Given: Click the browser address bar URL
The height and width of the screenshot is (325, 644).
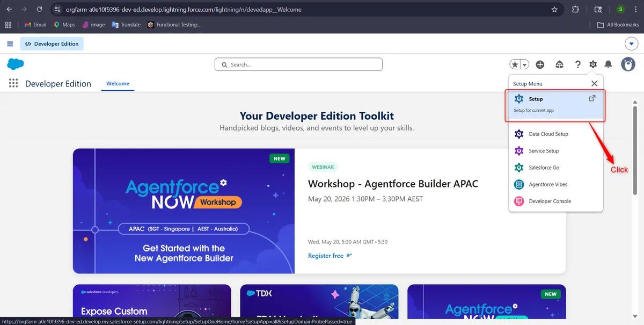Looking at the screenshot, I should click(x=184, y=10).
